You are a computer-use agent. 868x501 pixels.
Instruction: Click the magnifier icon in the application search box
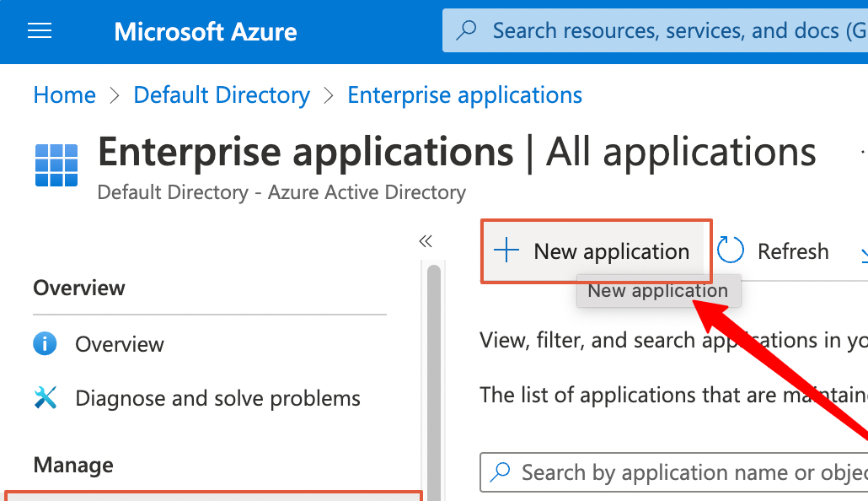click(x=501, y=472)
